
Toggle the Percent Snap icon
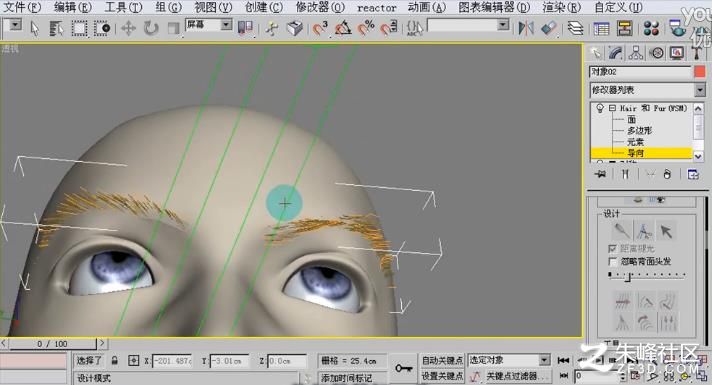tap(366, 29)
